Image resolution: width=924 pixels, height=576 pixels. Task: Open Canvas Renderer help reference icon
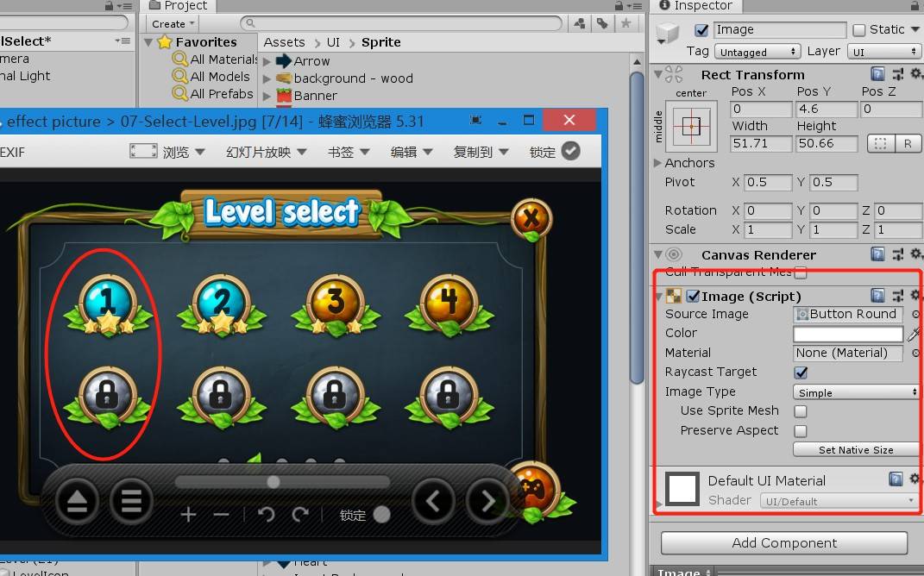877,254
